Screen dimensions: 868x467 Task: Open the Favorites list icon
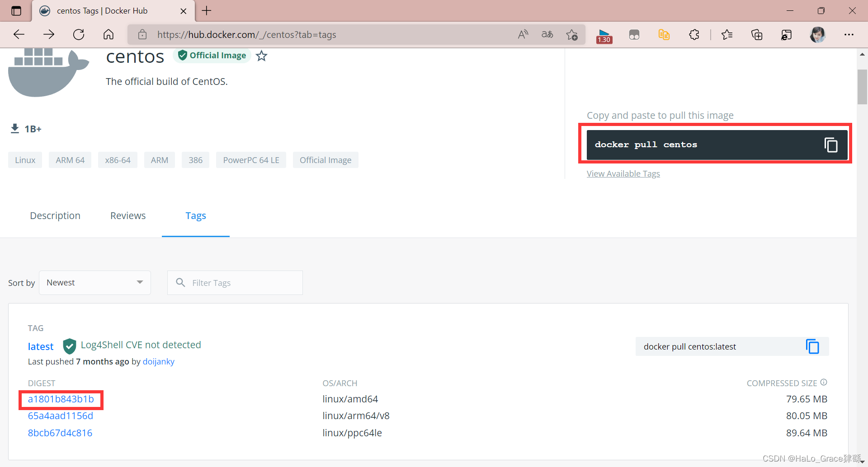click(x=727, y=34)
